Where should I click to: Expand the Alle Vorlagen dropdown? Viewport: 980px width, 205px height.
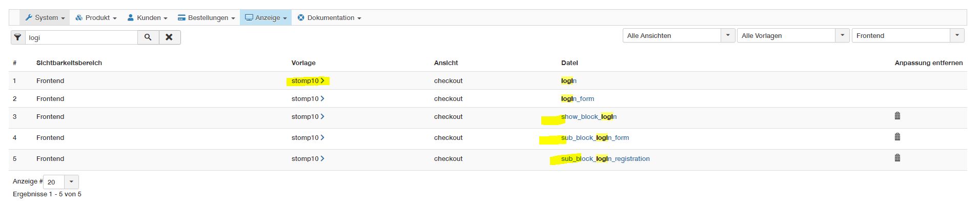(x=843, y=35)
